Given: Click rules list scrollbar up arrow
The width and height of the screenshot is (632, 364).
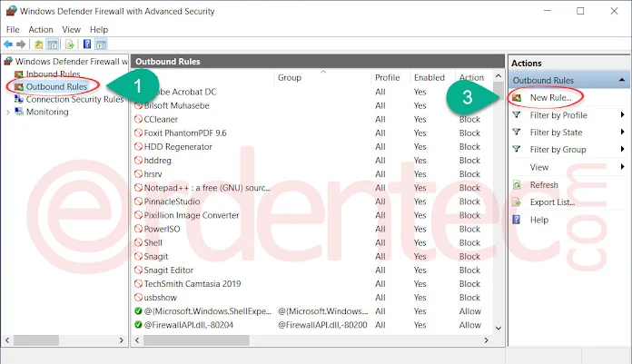Looking at the screenshot, I should pyautogui.click(x=499, y=75).
